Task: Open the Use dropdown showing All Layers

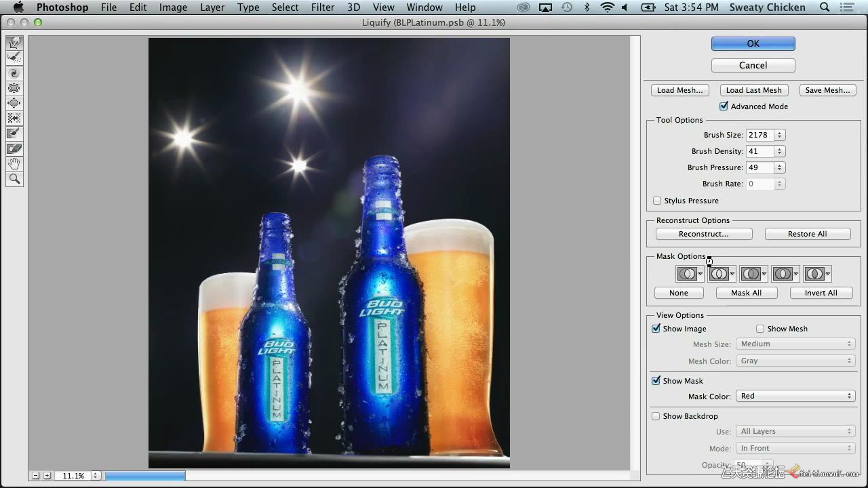Action: (x=795, y=431)
